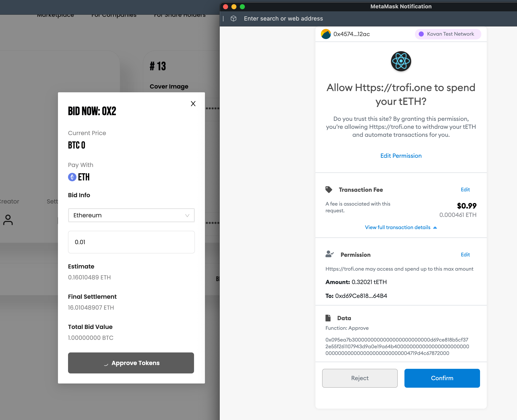Open the Edit Permission link
This screenshot has width=517, height=420.
401,156
